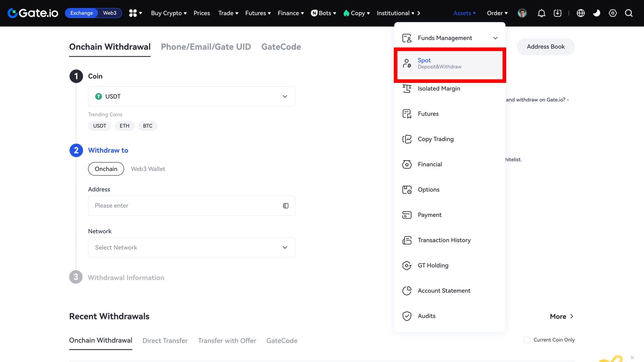This screenshot has height=362, width=644.
Task: Click the user profile avatar
Action: [x=522, y=13]
